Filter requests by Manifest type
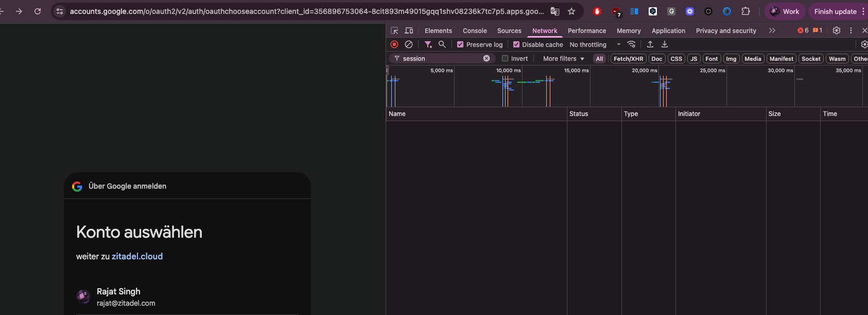The width and height of the screenshot is (868, 315). tap(782, 59)
